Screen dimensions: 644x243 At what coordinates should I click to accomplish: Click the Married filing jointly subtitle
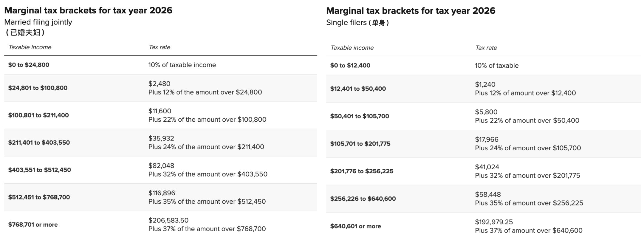click(x=38, y=22)
